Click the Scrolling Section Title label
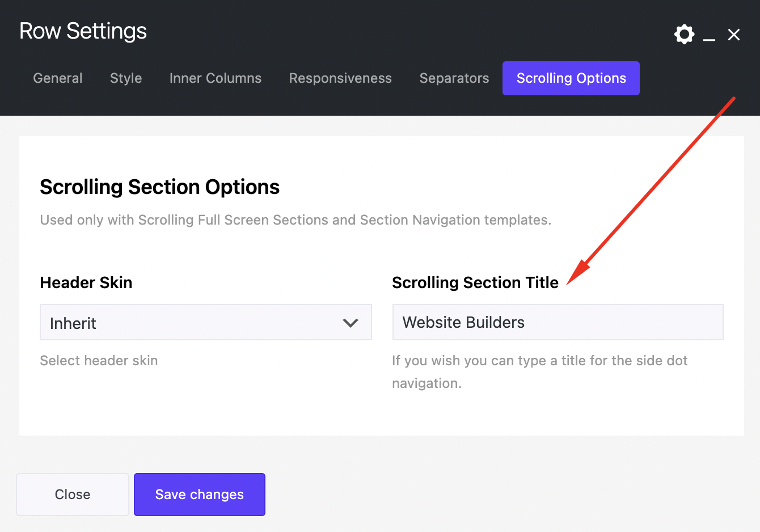The image size is (760, 532). (475, 282)
